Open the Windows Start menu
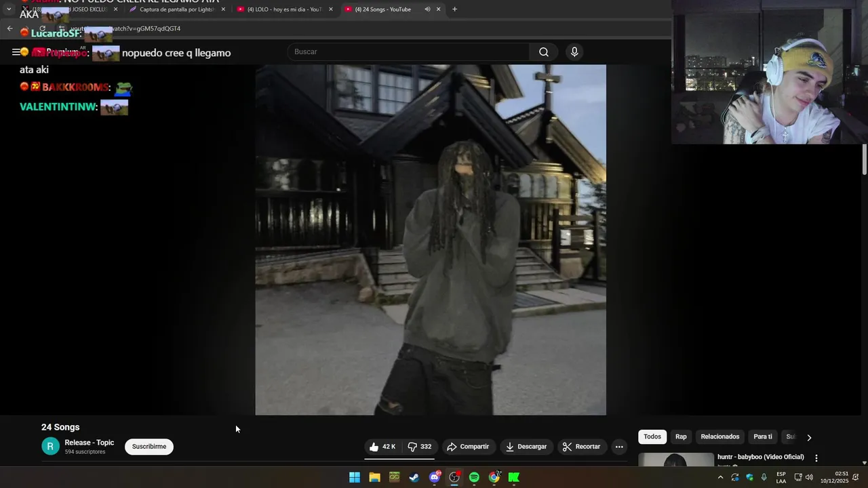868x488 pixels. [x=355, y=477]
